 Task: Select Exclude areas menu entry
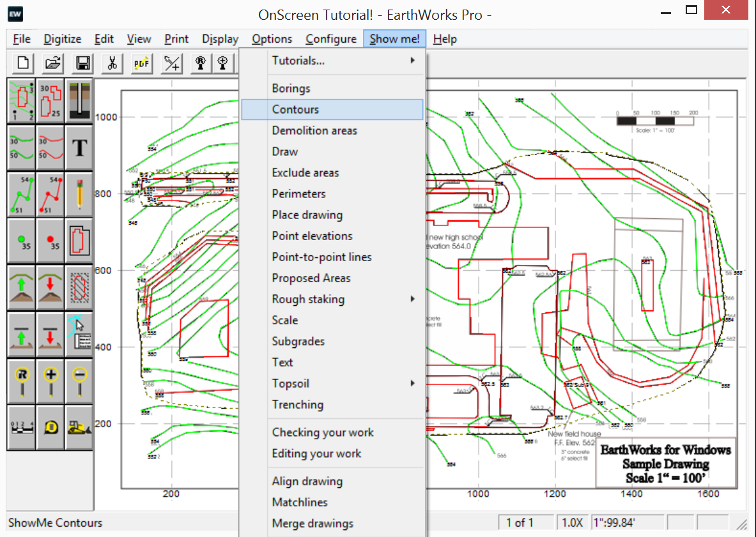332,173
